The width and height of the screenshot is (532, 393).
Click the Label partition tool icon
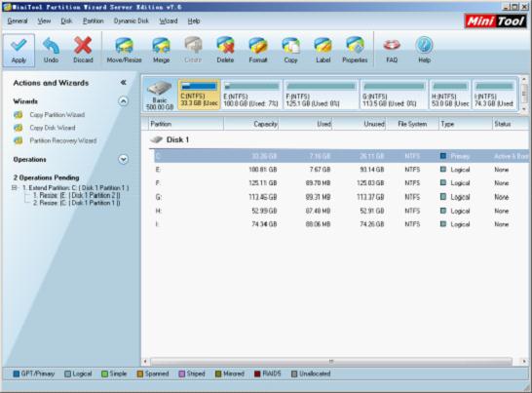(323, 46)
